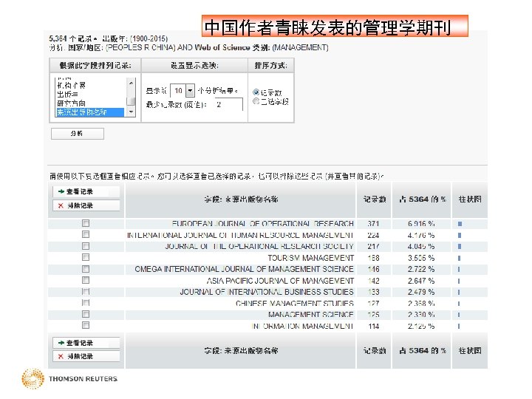Click record count 371
The height and width of the screenshot is (399, 532).
373,224
